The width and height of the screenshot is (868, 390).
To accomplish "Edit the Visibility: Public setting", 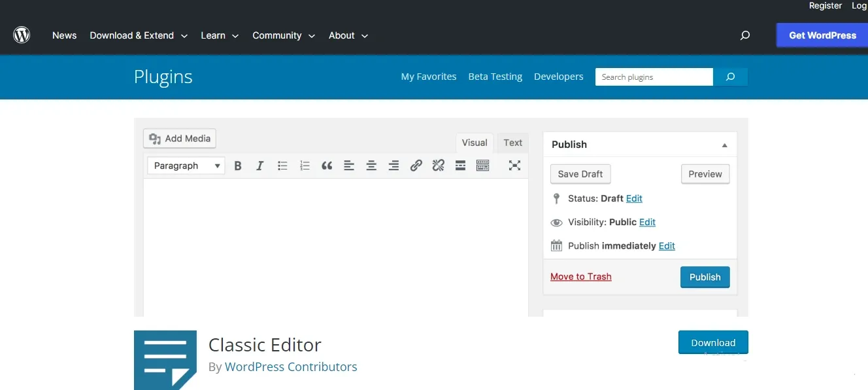I will (x=647, y=222).
